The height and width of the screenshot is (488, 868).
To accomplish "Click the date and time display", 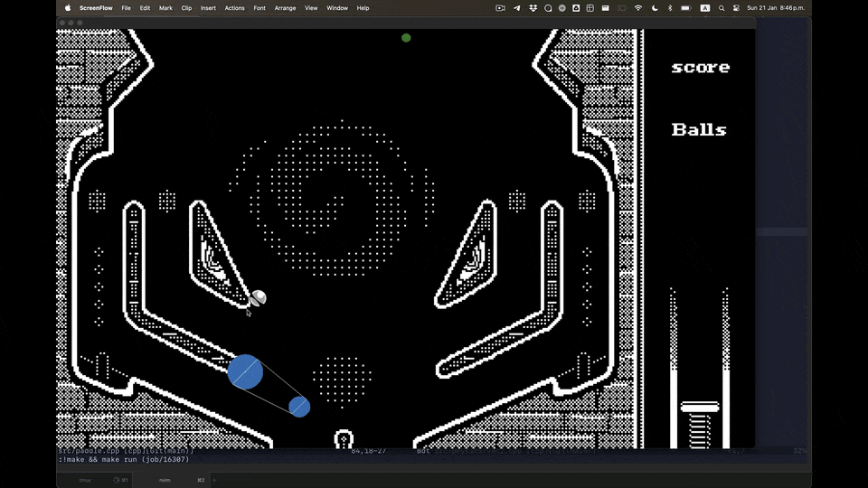I will click(x=775, y=8).
